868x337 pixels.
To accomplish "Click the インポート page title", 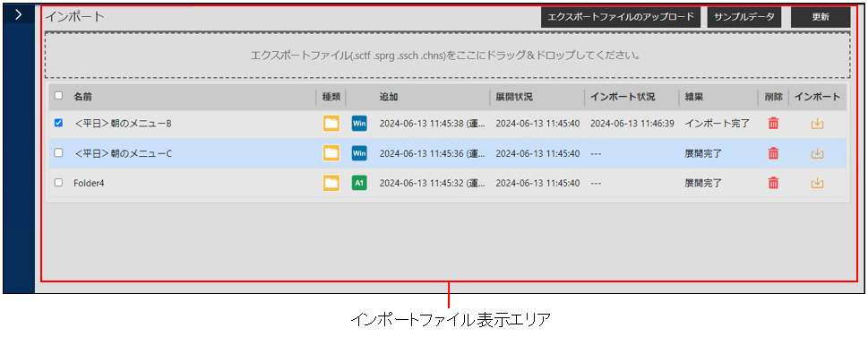I will pos(74,16).
